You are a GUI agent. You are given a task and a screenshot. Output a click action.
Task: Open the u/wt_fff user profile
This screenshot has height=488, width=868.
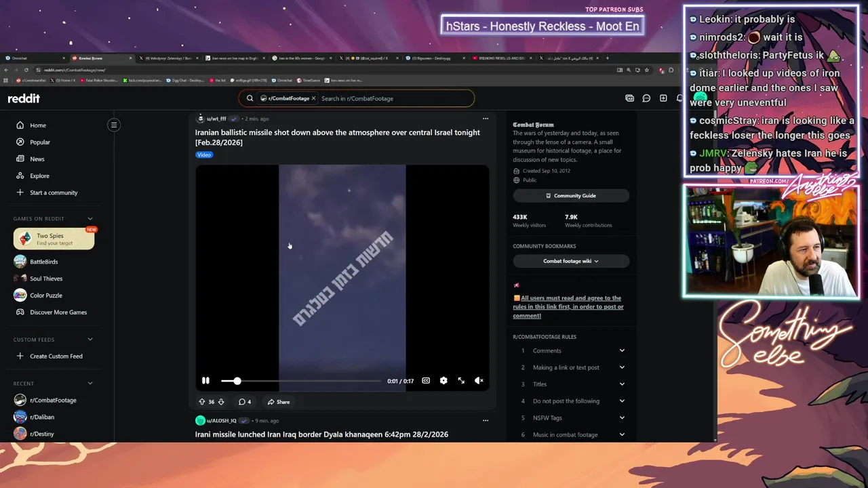coord(216,119)
